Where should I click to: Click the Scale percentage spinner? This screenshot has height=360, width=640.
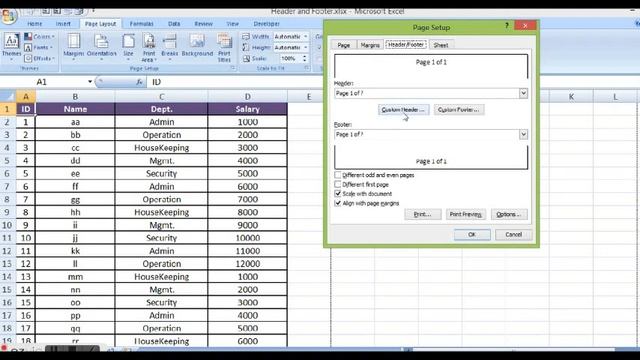click(x=304, y=58)
